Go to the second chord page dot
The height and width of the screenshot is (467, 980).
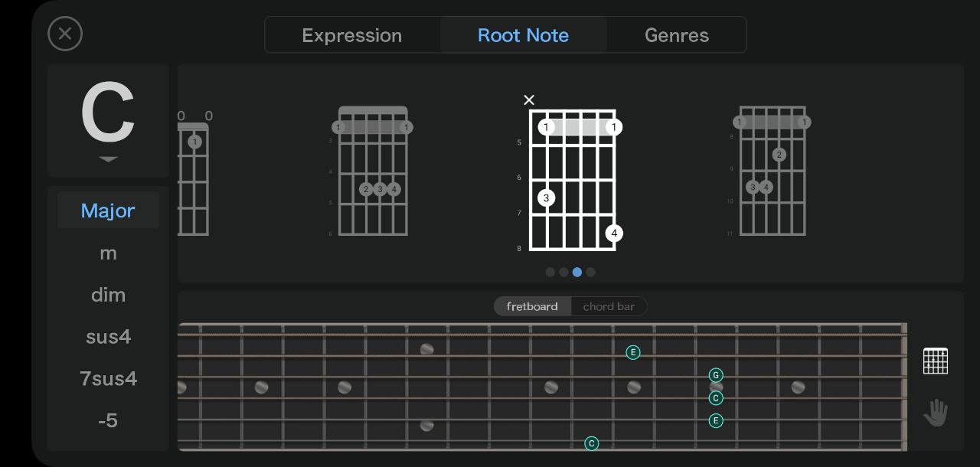pos(563,272)
